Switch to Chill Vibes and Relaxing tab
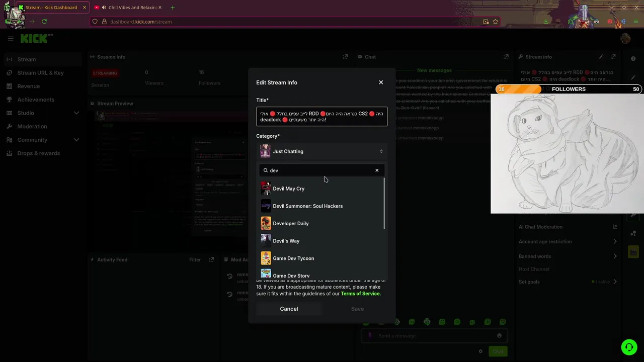 128,8
